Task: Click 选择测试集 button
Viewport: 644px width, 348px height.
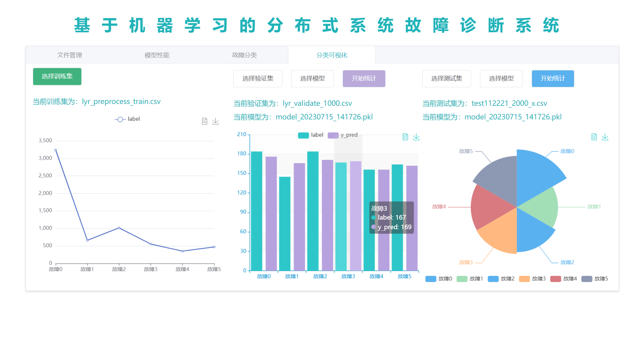Action: point(447,79)
